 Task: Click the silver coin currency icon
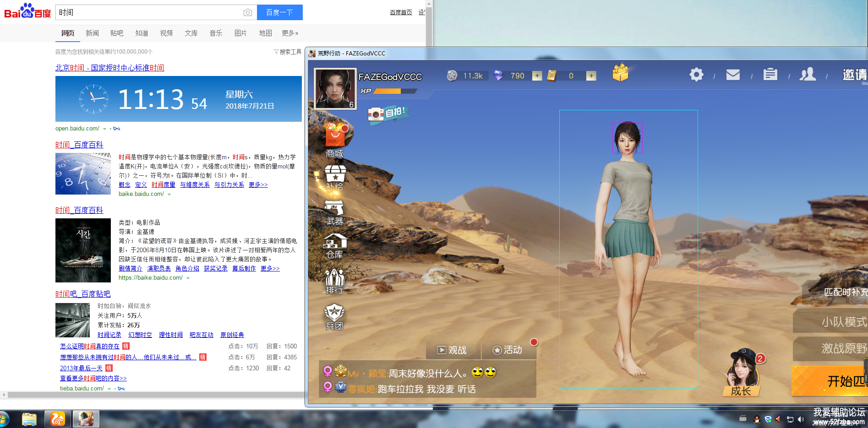[452, 76]
